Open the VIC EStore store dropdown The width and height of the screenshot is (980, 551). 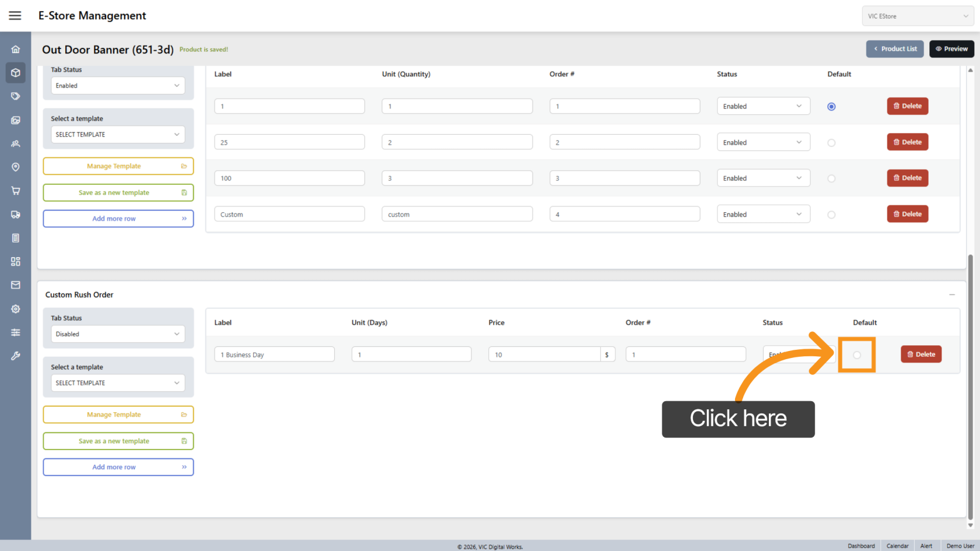(x=917, y=16)
